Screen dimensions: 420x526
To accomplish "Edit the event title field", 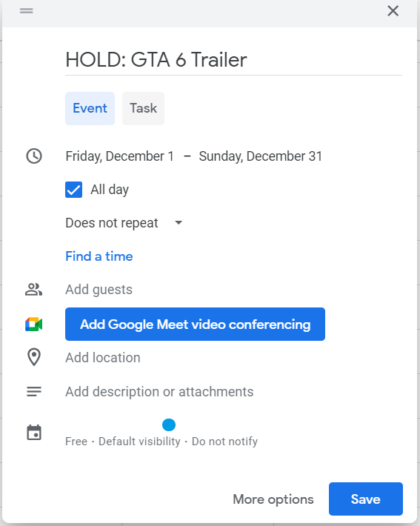I will pyautogui.click(x=233, y=60).
